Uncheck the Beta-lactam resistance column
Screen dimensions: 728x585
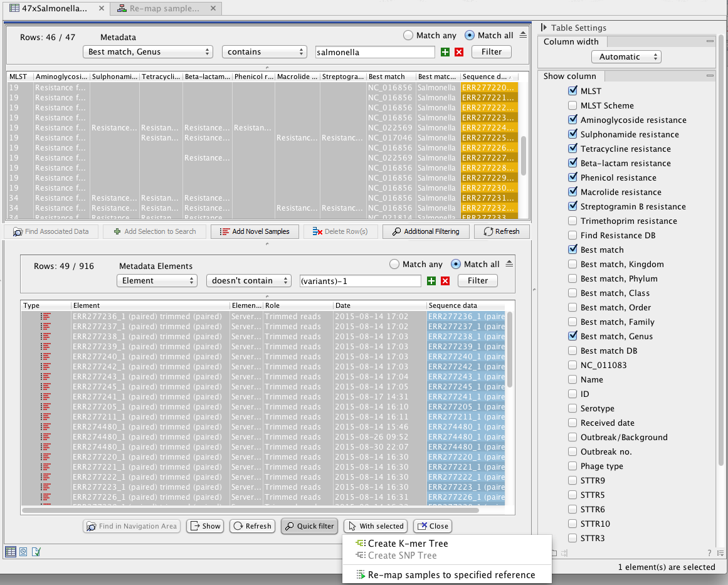572,163
